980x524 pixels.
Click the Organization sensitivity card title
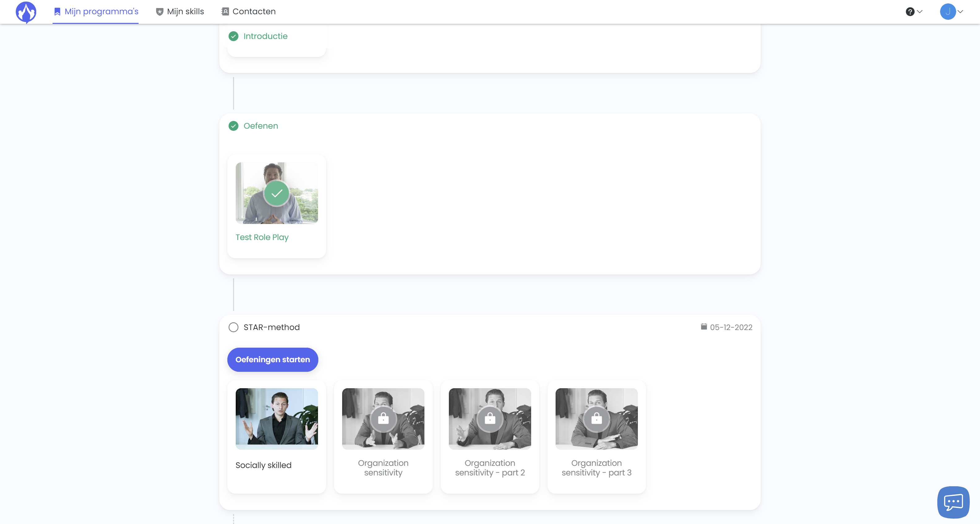383,468
